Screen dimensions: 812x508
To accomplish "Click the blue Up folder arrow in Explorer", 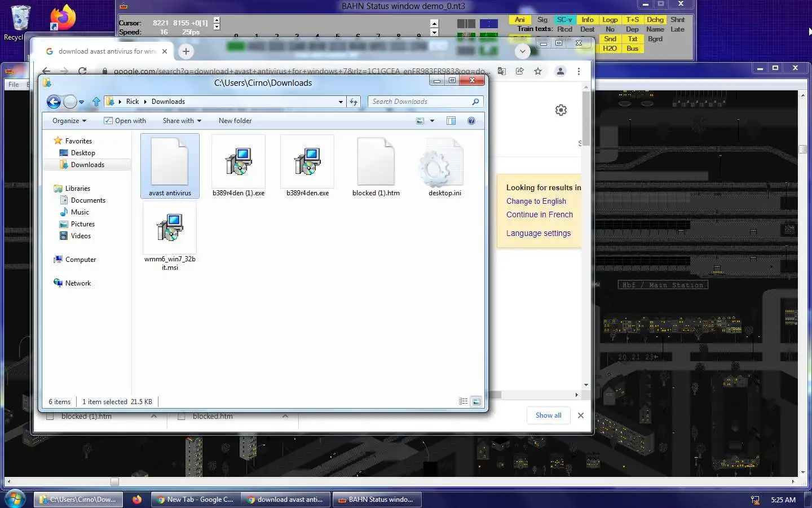I will pyautogui.click(x=96, y=102).
